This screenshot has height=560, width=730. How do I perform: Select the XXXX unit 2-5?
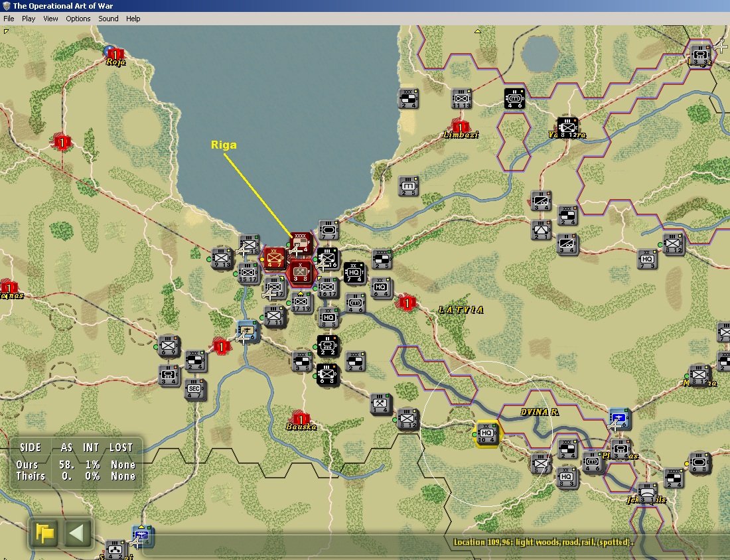[382, 259]
